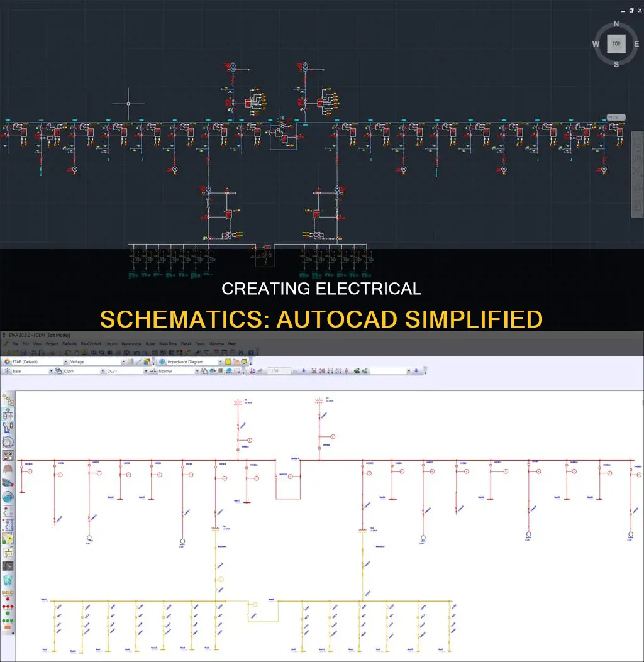Click the N compass direction on the ViewCube
Image resolution: width=644 pixels, height=662 pixels.
(x=616, y=24)
